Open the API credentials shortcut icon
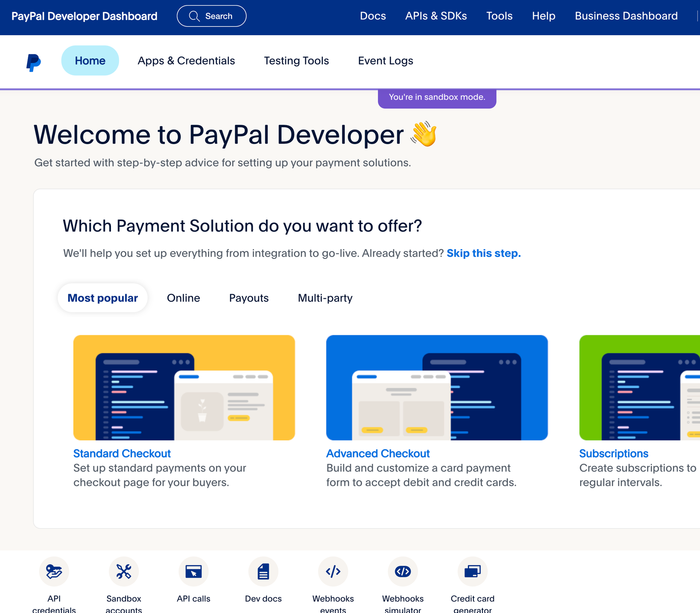 point(54,571)
